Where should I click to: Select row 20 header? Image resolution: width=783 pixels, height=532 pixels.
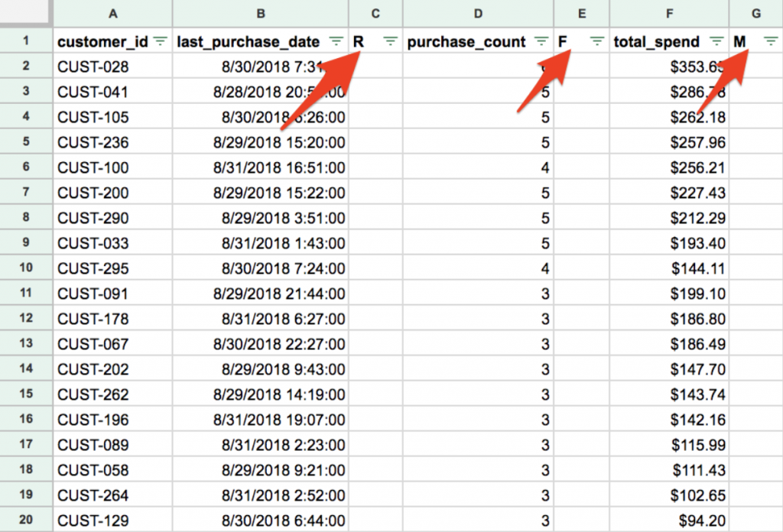tap(26, 520)
